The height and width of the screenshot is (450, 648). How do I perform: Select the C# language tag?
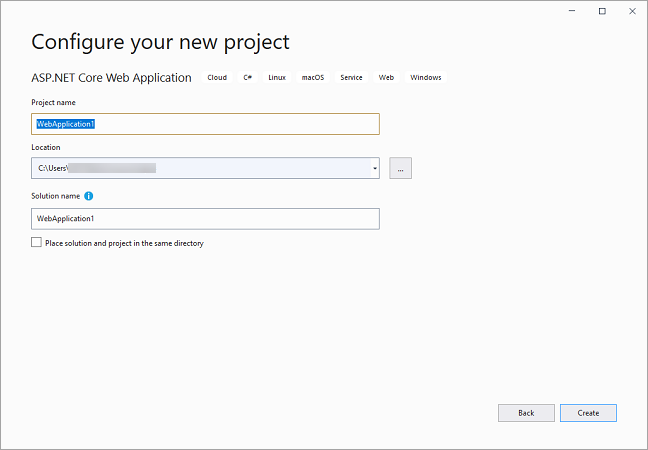pyautogui.click(x=247, y=78)
